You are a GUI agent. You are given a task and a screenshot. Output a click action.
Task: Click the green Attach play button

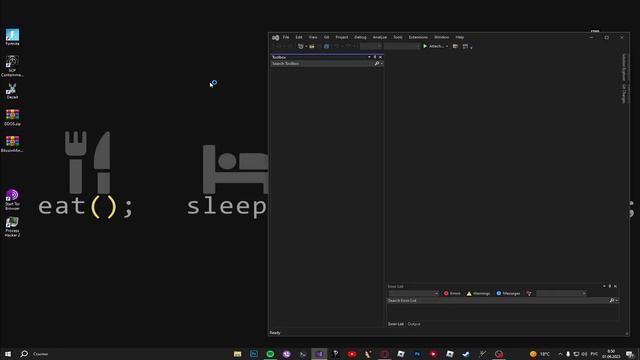coord(425,47)
